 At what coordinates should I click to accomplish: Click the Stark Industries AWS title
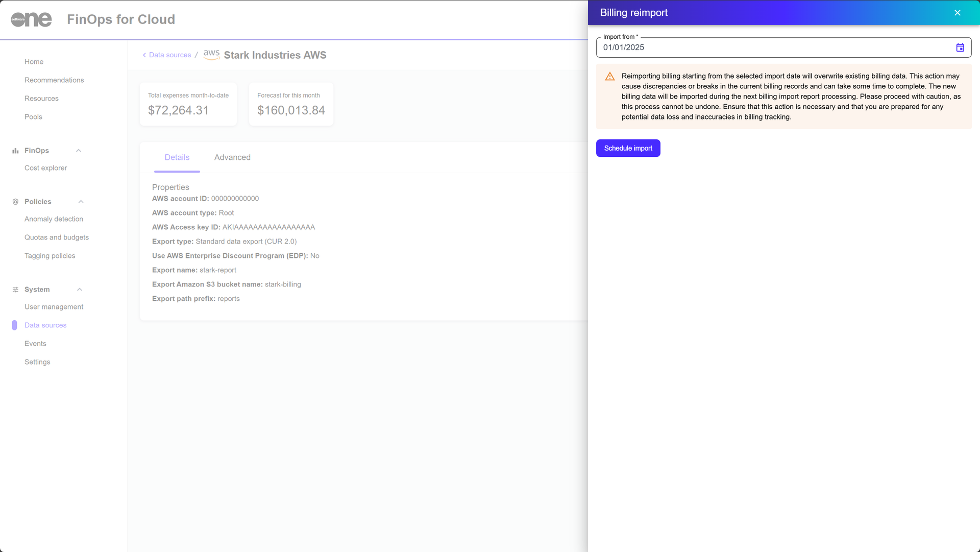pyautogui.click(x=275, y=55)
